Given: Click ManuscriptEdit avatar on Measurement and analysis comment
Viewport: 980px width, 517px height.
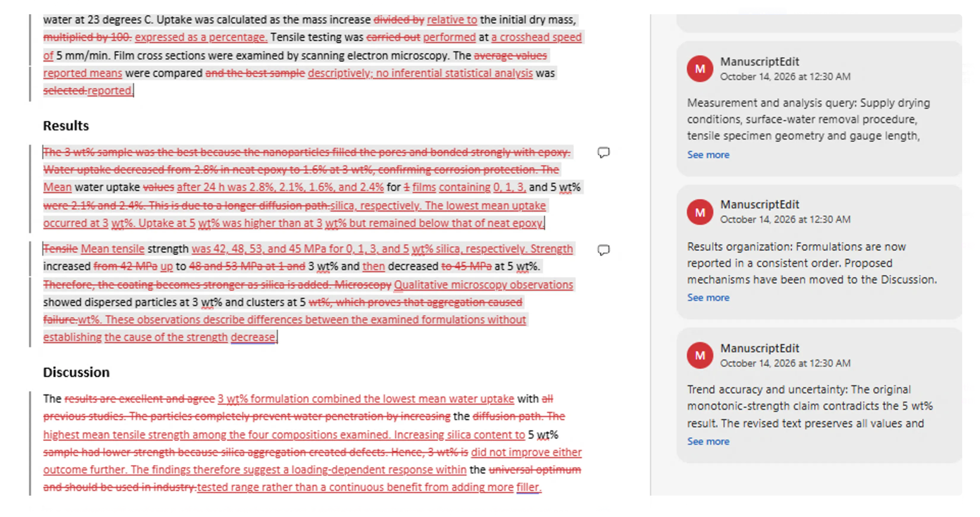Looking at the screenshot, I should point(700,69).
